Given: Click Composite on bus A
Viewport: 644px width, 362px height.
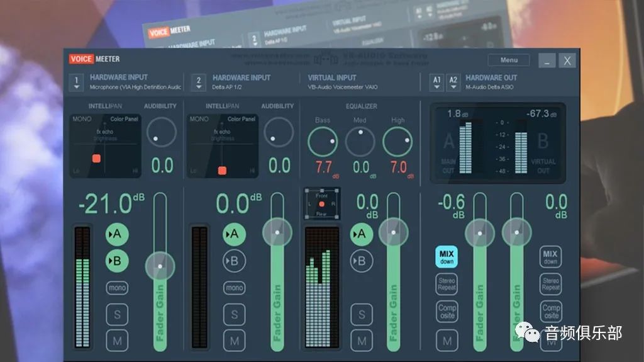Looking at the screenshot, I should click(447, 312).
